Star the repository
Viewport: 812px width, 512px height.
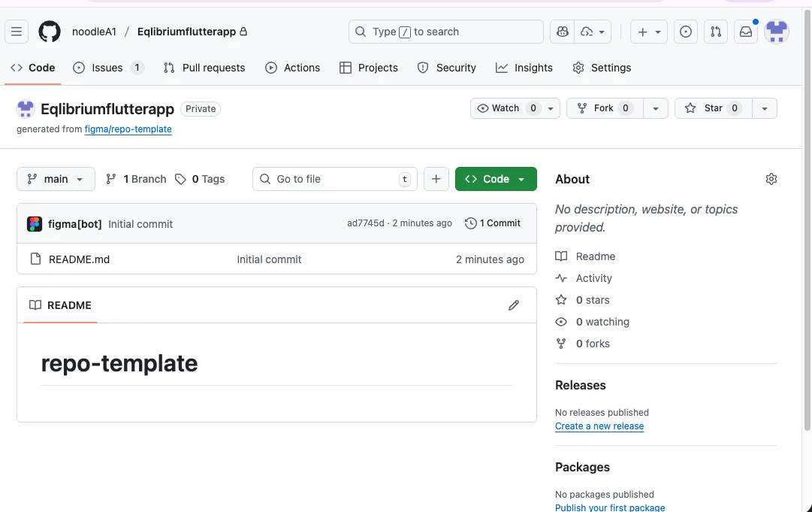pyautogui.click(x=713, y=108)
